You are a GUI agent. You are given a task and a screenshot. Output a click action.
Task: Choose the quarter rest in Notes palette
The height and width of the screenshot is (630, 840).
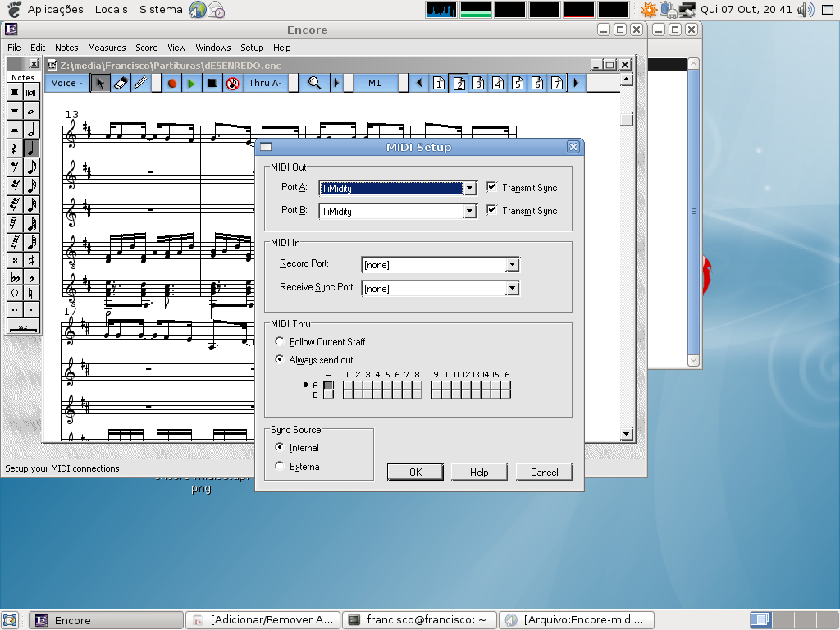tap(15, 148)
